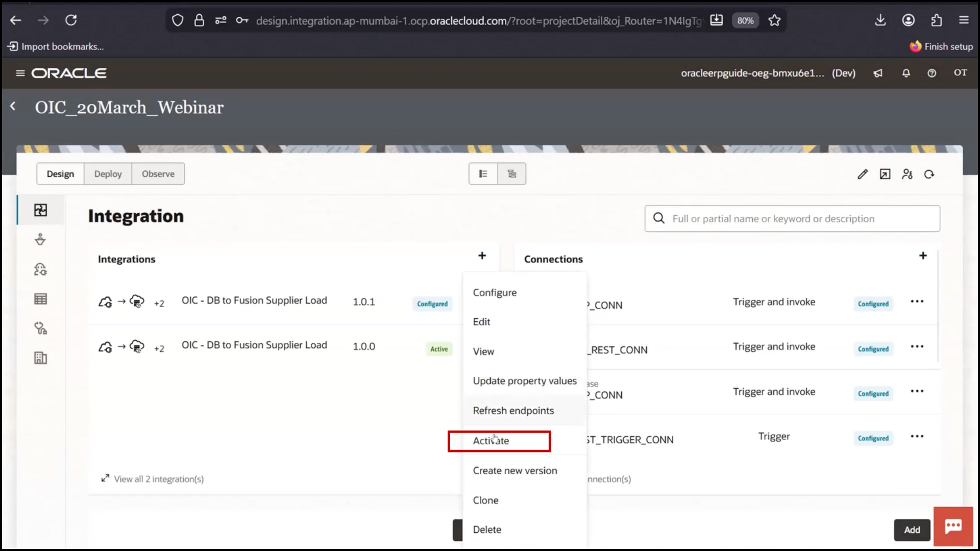Choose Configure from context menu

coord(525,292)
